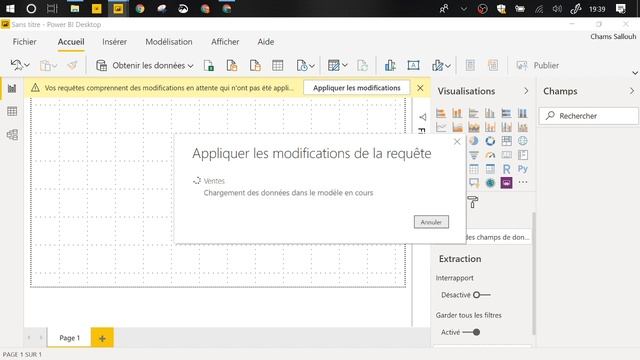Screen dimensions: 640x360
Task: Select the purple Power Apps visual
Action: [506, 183]
